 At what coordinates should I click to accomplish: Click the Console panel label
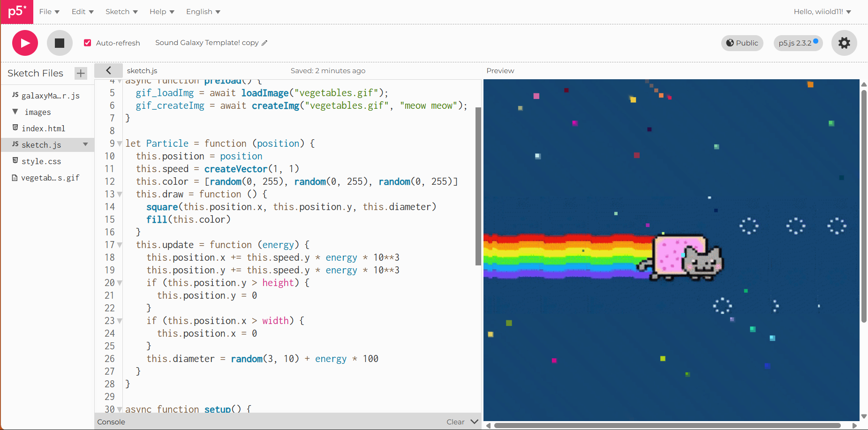pos(111,422)
